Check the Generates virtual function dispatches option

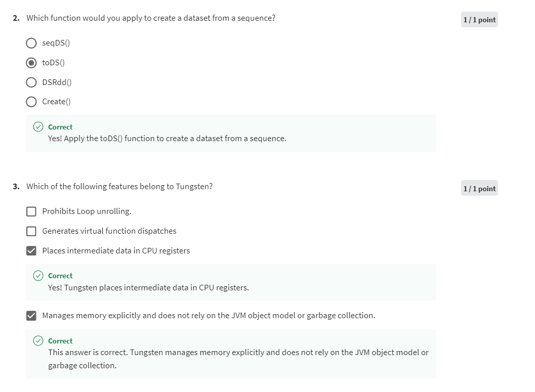tap(31, 231)
